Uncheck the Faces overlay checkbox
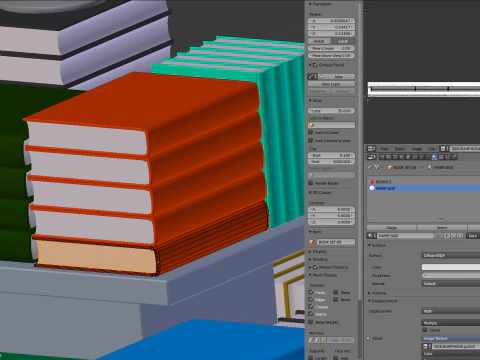This screenshot has width=480, height=360. (x=311, y=292)
